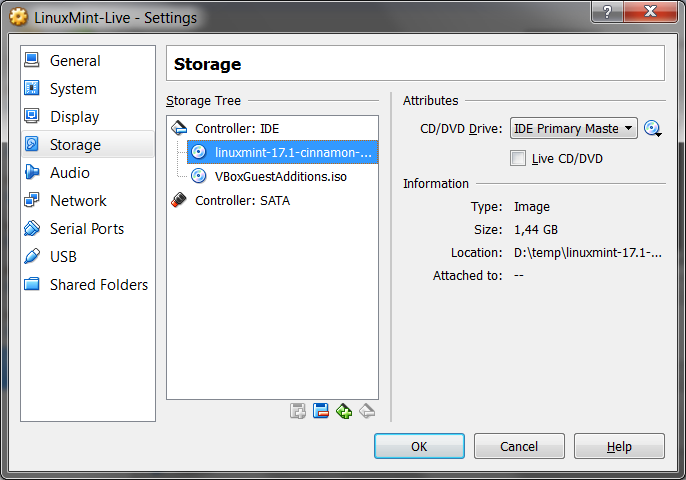
Task: Click the SATA controller icon
Action: (x=179, y=200)
